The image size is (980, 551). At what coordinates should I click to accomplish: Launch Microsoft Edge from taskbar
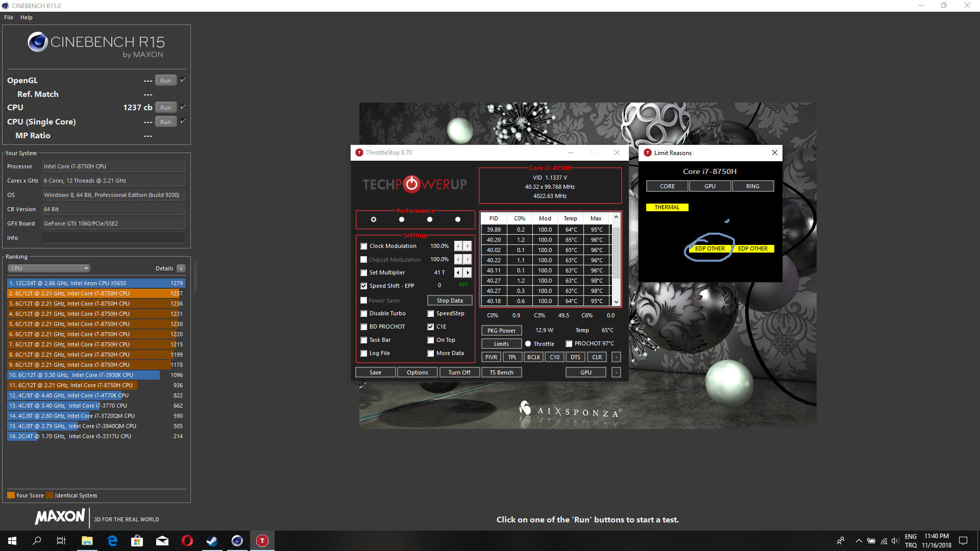[112, 541]
